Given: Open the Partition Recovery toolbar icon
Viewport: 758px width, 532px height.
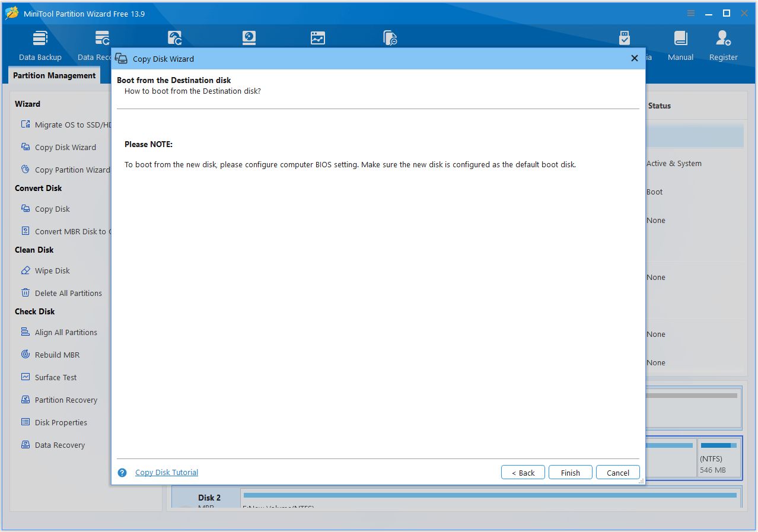Looking at the screenshot, I should (175, 39).
